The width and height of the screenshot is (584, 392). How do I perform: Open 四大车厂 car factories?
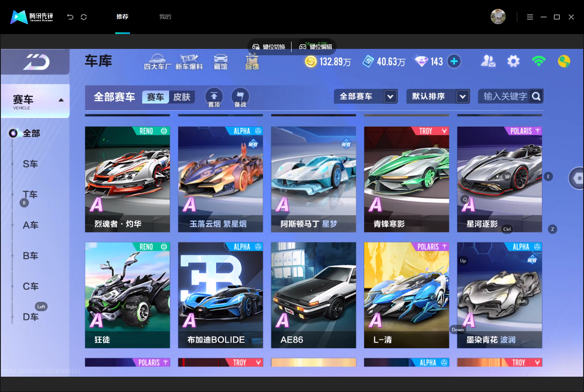(157, 62)
